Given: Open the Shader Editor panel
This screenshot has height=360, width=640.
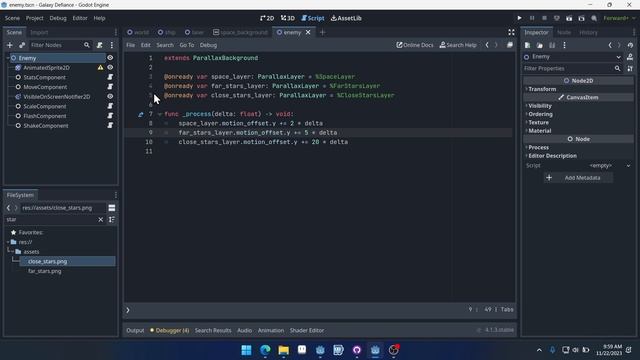Looking at the screenshot, I should [307, 331].
